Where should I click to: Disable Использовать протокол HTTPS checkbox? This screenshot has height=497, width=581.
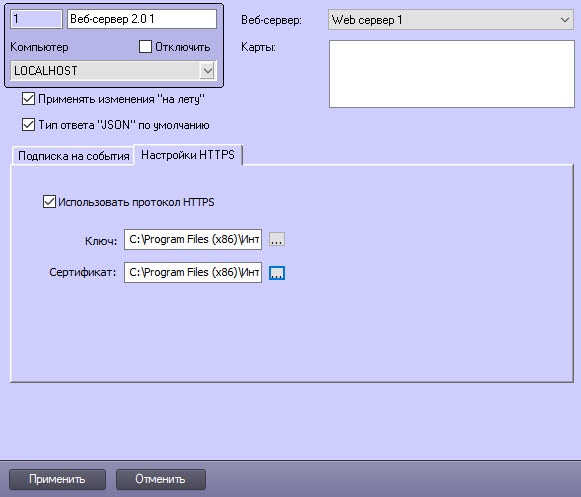click(49, 202)
